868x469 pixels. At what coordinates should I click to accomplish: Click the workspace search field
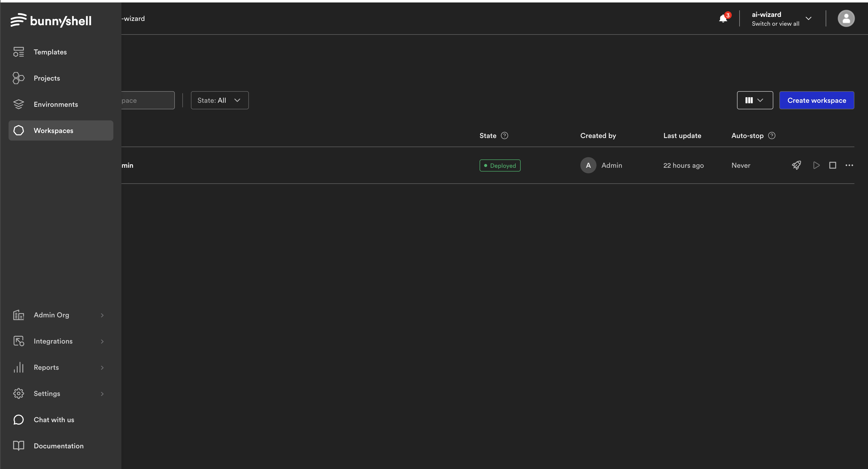[148, 100]
